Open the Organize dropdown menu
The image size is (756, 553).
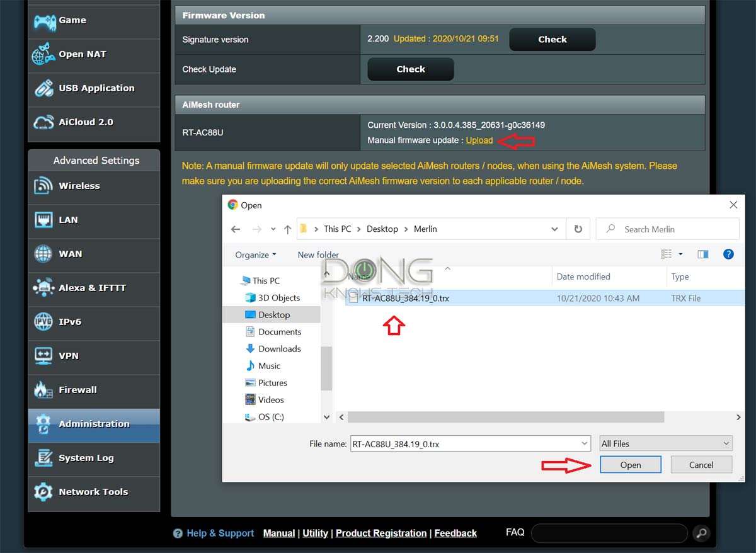pyautogui.click(x=256, y=254)
